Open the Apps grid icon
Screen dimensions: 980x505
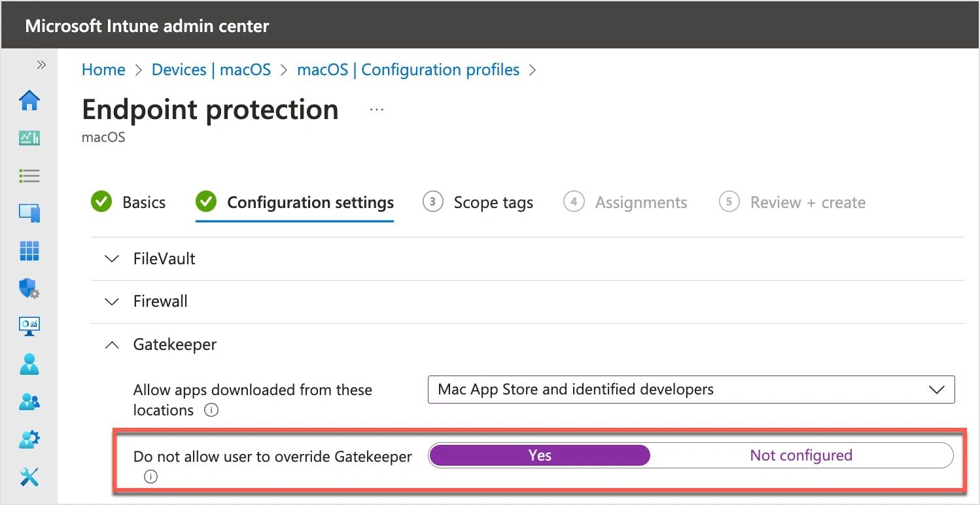[29, 250]
